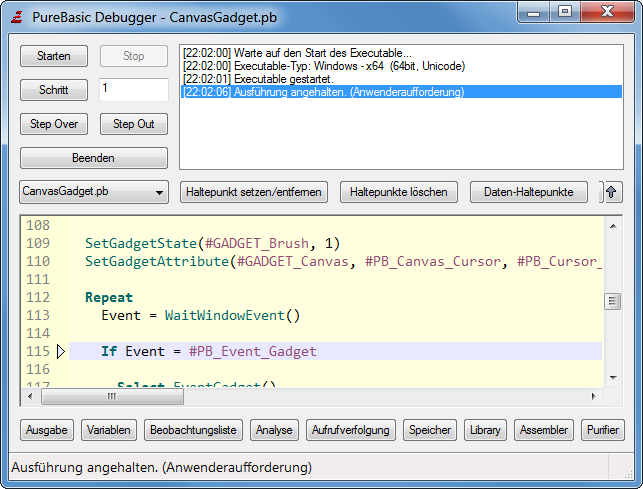
Task: Click the Schritt step button
Action: 54,90
